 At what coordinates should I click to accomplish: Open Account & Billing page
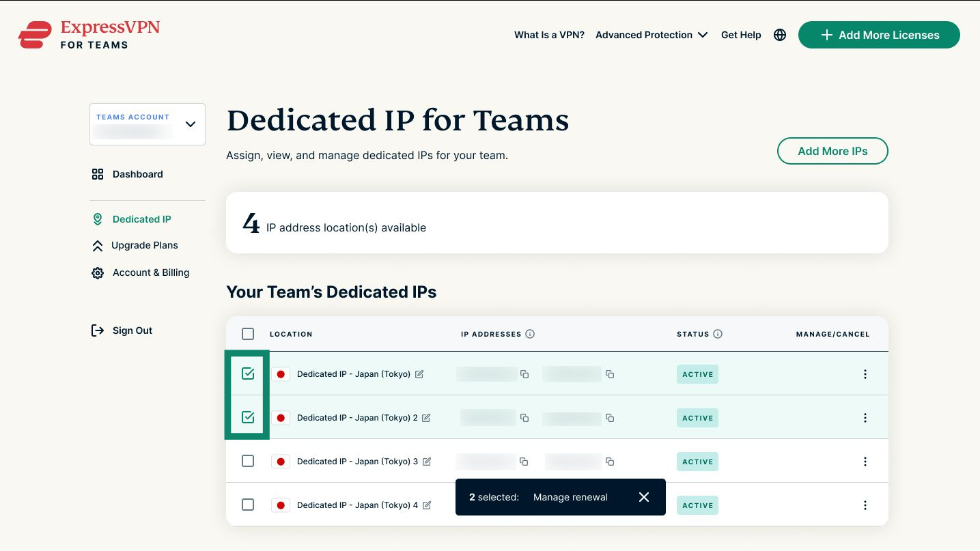pyautogui.click(x=151, y=272)
